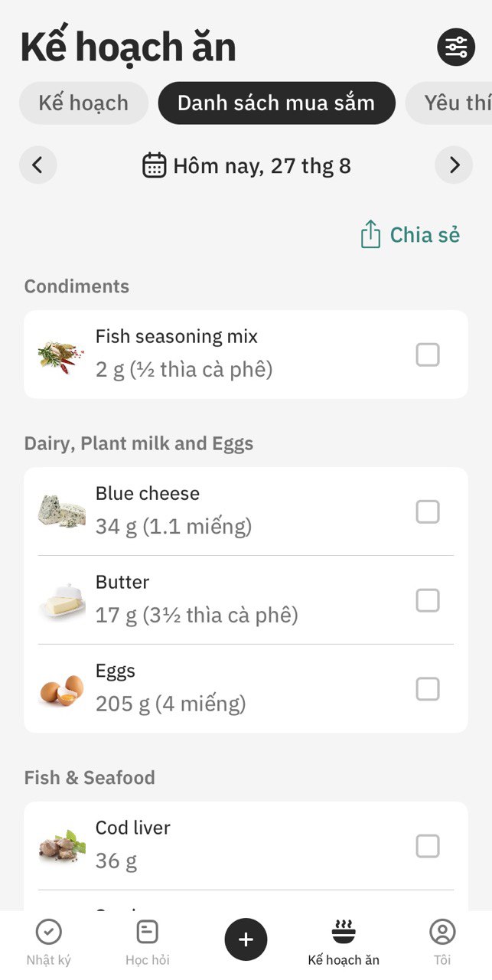
Task: Go to previous day with left chevron
Action: point(38,165)
